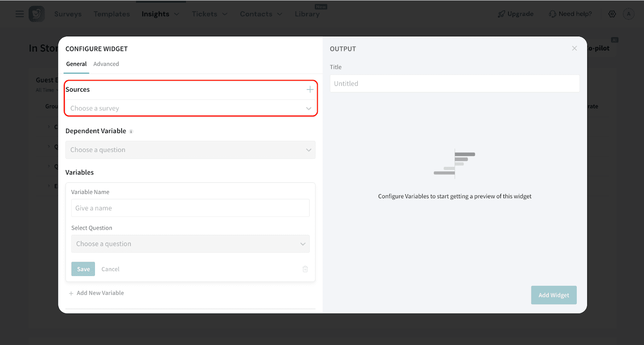This screenshot has width=644, height=345.
Task: Click the trash icon to delete variable
Action: pyautogui.click(x=305, y=269)
